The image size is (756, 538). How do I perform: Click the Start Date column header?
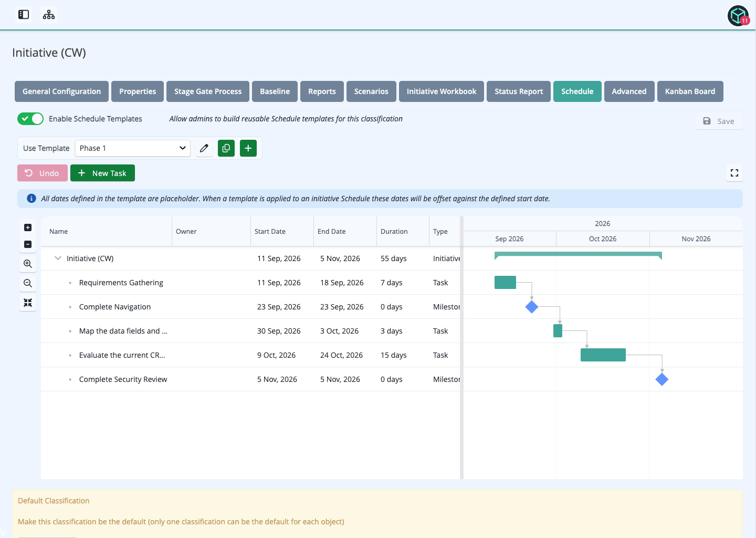[282, 231]
